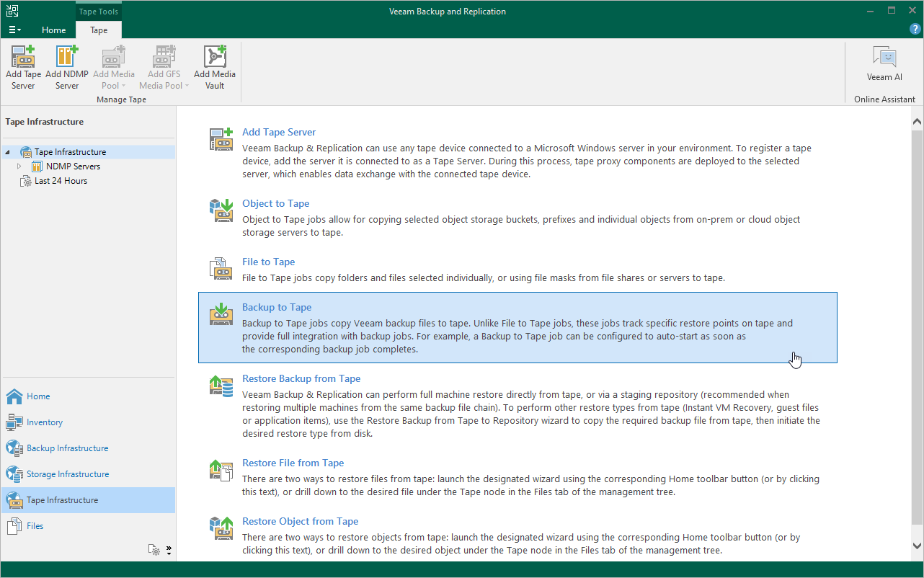Viewport: 924px width, 578px height.
Task: Open the main hamburger menu
Action: click(x=14, y=30)
